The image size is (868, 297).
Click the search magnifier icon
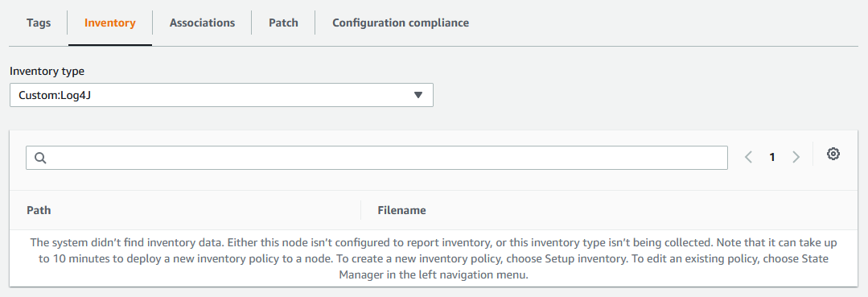[x=40, y=158]
